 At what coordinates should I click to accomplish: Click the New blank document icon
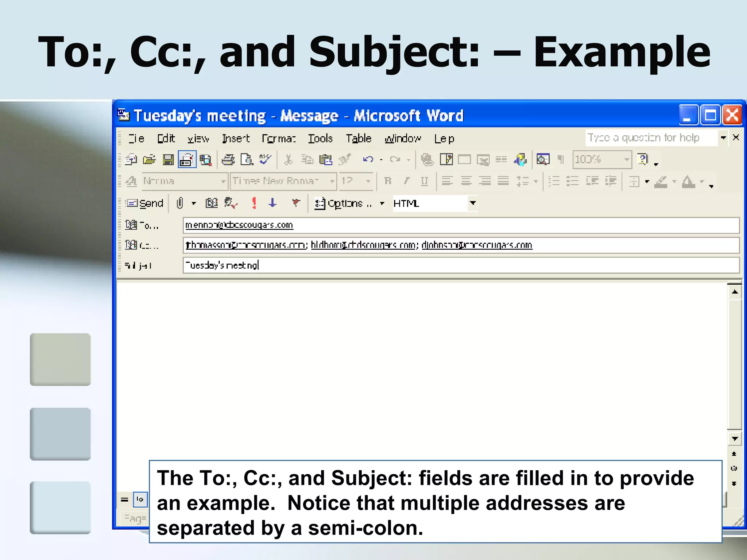[131, 160]
